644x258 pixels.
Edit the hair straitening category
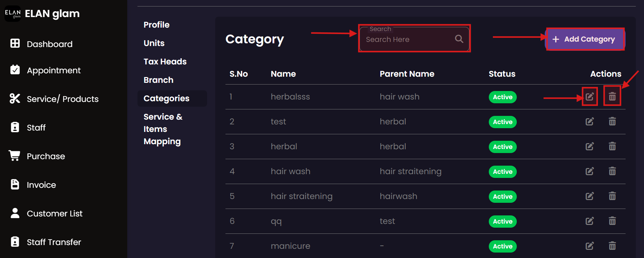tap(589, 196)
